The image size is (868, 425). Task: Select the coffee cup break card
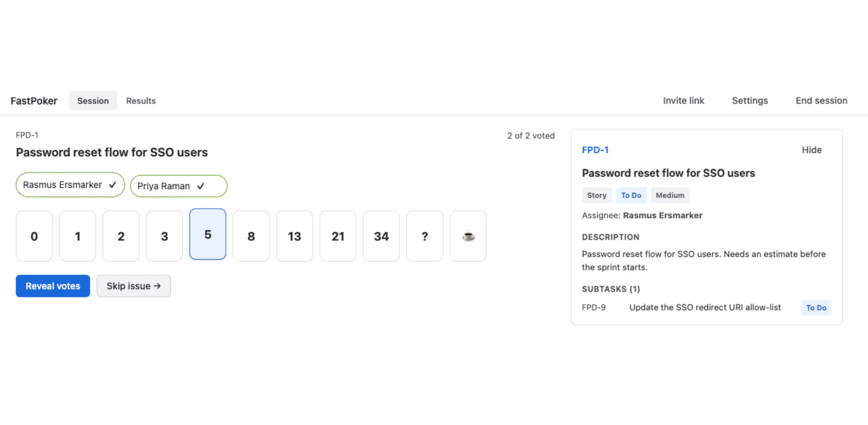coord(468,236)
